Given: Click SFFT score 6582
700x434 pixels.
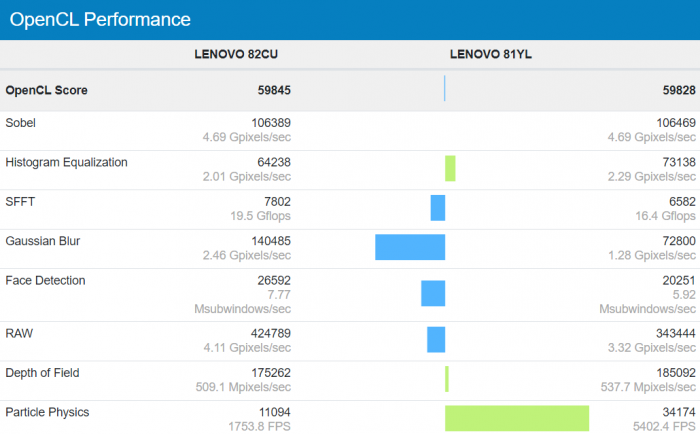Looking at the screenshot, I should click(x=682, y=201).
